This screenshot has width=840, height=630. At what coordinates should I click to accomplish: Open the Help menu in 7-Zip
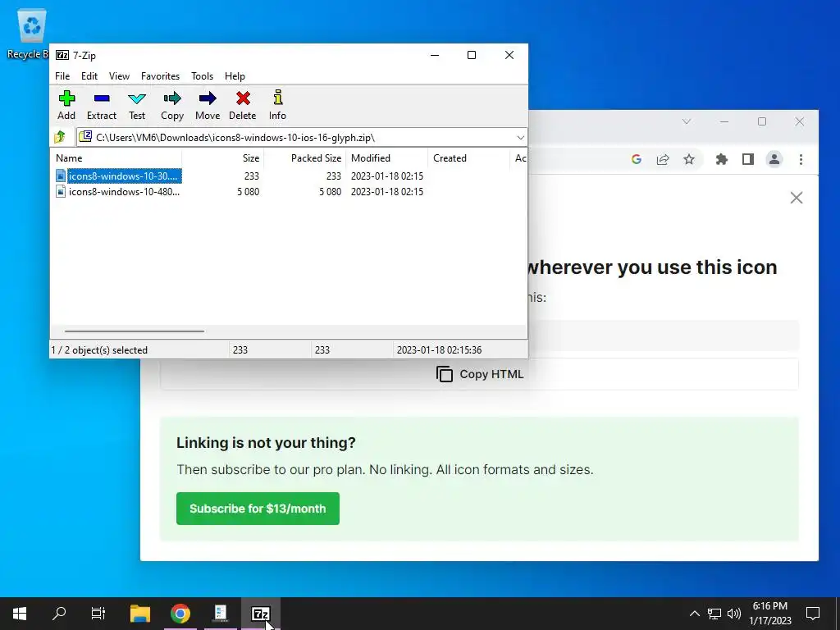(235, 76)
